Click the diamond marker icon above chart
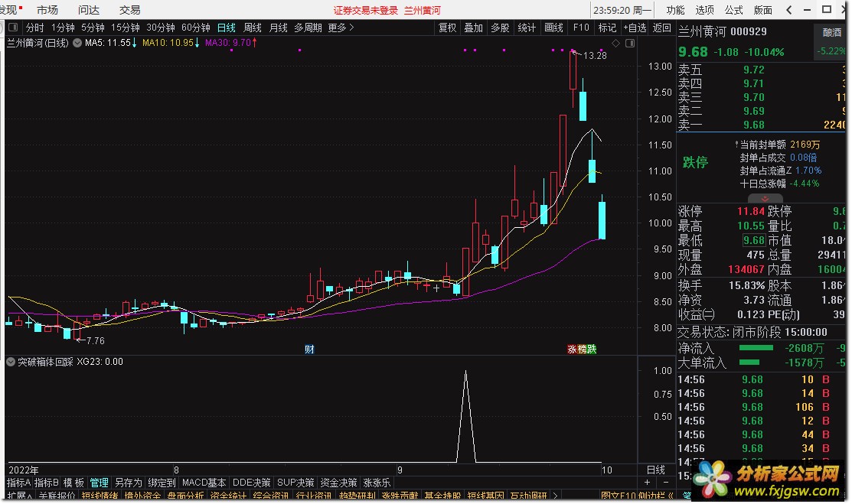The image size is (852, 504). (615, 43)
